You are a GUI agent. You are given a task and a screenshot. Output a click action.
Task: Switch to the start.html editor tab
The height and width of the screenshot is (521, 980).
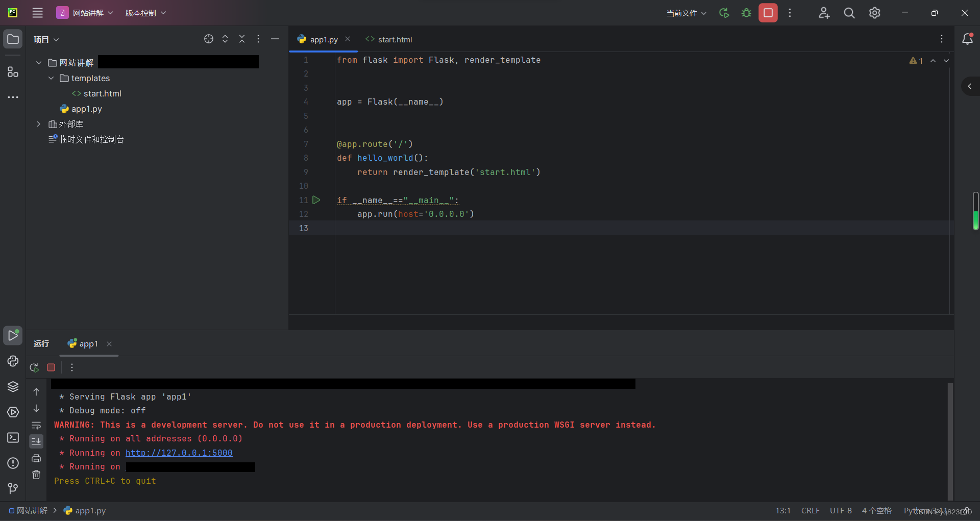tap(394, 39)
